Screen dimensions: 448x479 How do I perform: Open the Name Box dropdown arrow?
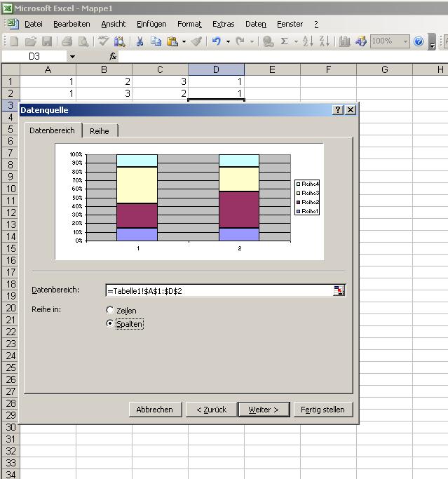(x=72, y=57)
